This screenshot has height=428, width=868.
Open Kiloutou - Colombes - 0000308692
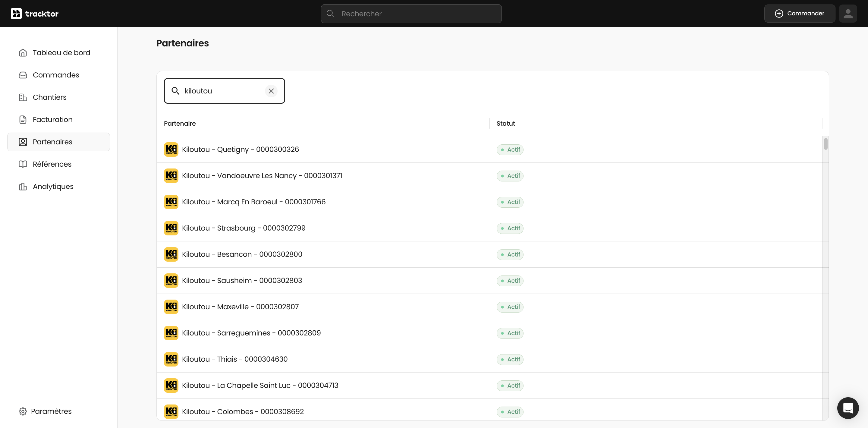[243, 411]
